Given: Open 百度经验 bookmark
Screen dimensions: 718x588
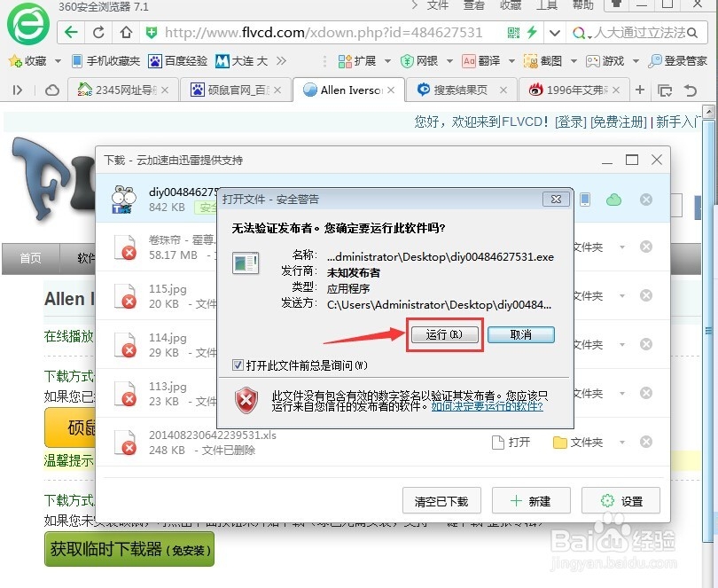Looking at the screenshot, I should [177, 61].
